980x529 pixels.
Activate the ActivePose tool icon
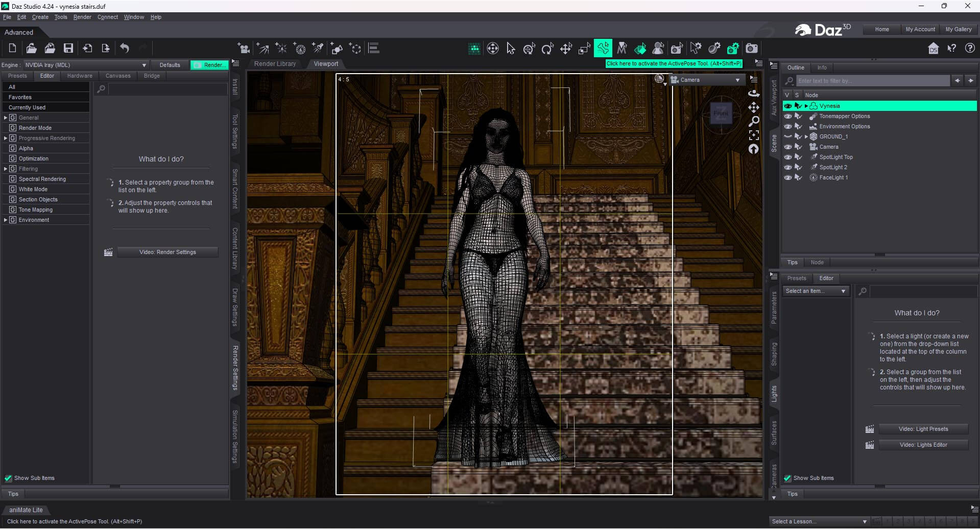point(603,49)
